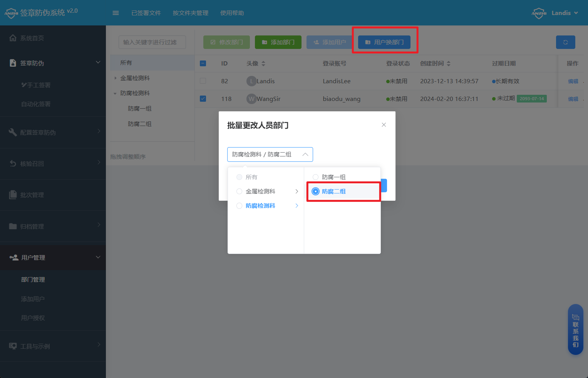Uncheck WangSir's row checkbox
588x378 pixels.
pos(203,99)
